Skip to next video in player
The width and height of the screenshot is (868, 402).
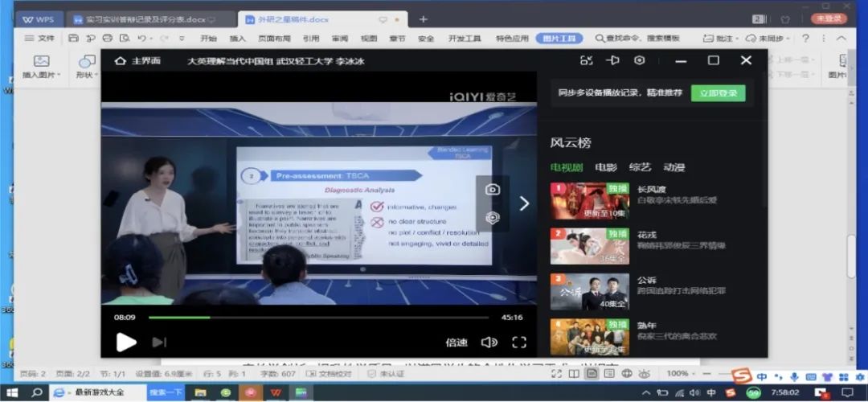pyautogui.click(x=159, y=343)
